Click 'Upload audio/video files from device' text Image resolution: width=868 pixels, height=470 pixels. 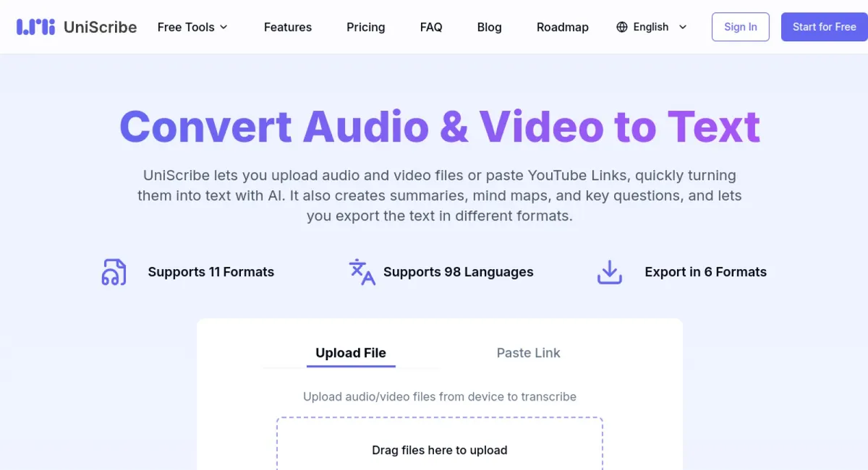pos(440,396)
